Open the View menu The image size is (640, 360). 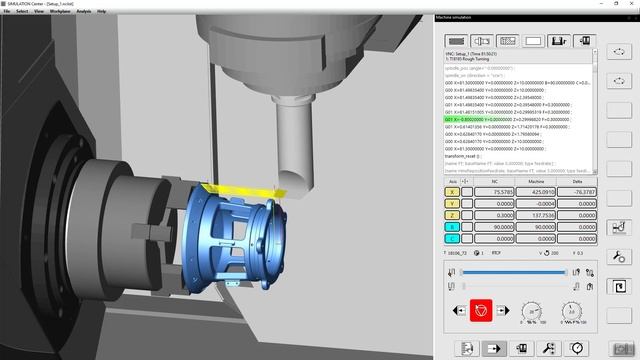pos(39,11)
